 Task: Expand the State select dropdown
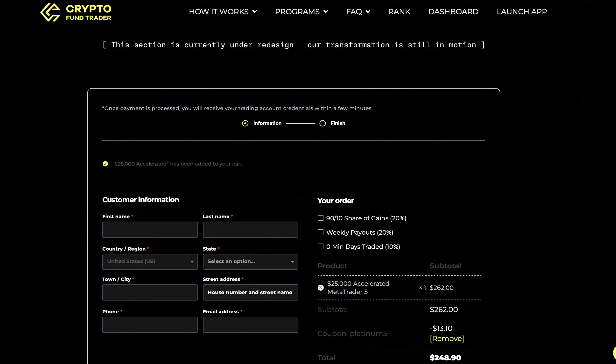click(251, 262)
